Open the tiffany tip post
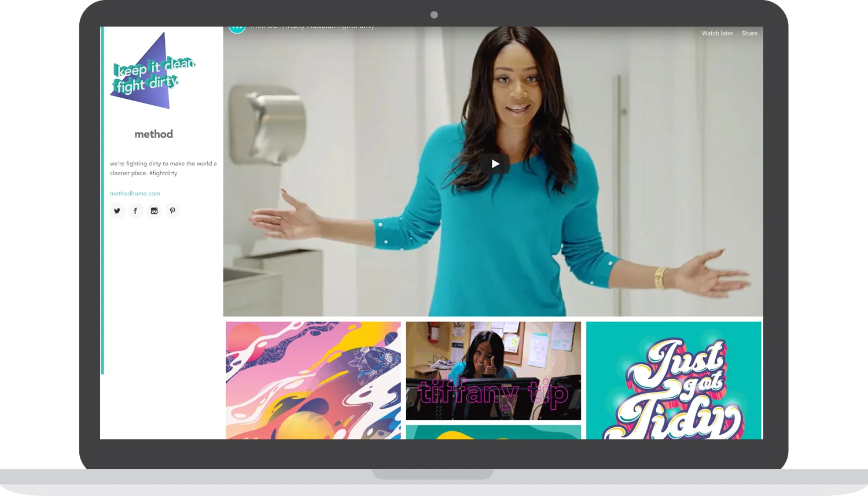The height and width of the screenshot is (496, 868). 494,371
